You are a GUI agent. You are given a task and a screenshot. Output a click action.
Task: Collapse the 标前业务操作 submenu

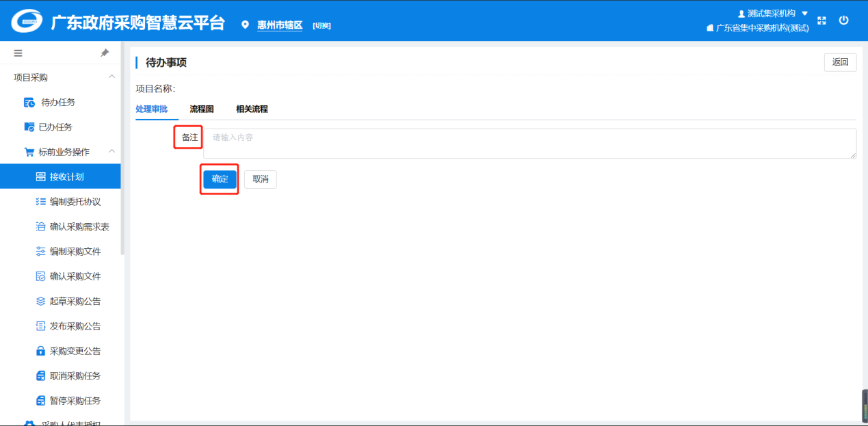111,152
